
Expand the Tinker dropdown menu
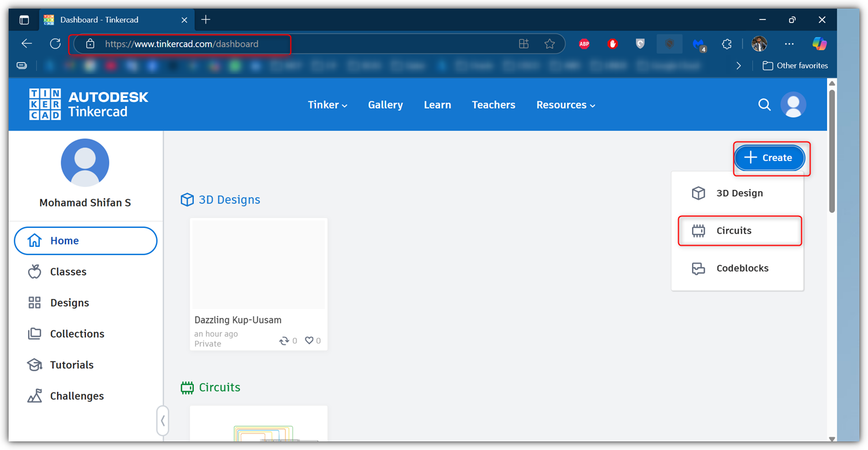click(x=327, y=105)
